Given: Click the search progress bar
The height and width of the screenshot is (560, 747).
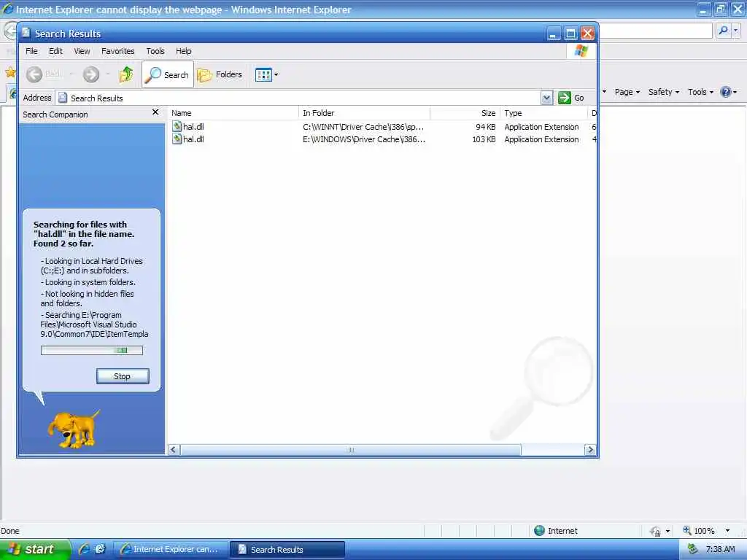Looking at the screenshot, I should click(91, 351).
